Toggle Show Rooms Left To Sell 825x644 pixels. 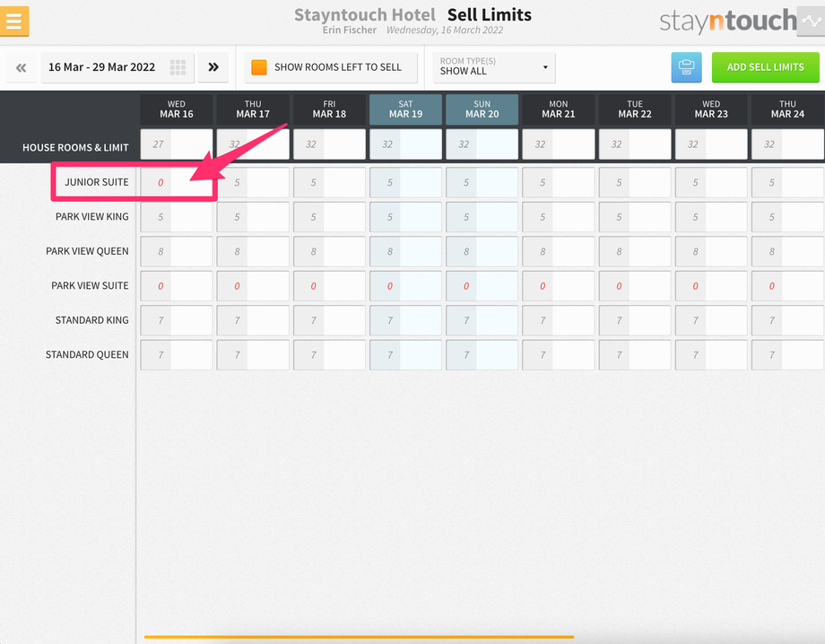tap(331, 67)
